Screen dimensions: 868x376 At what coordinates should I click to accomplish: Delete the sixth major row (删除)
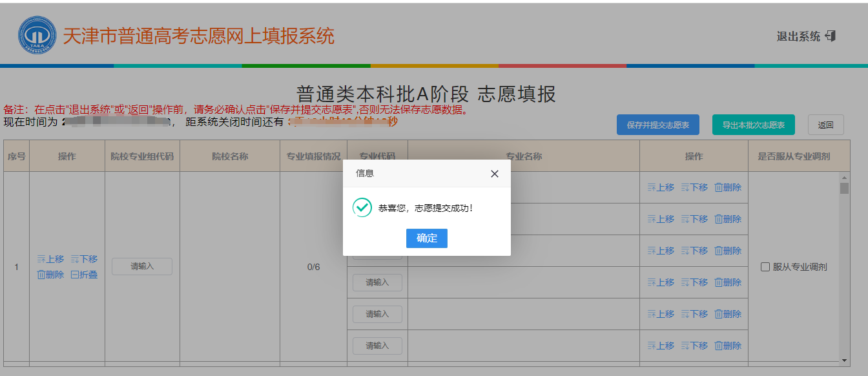tap(728, 346)
